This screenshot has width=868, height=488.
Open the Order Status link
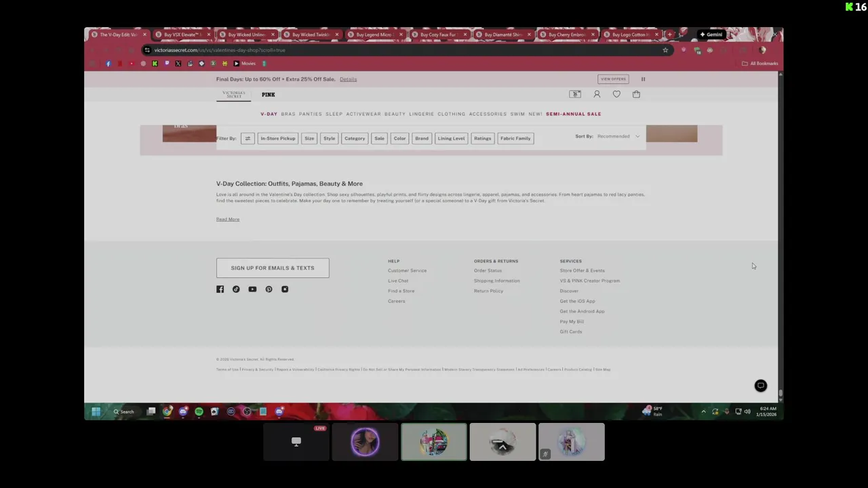pyautogui.click(x=488, y=270)
